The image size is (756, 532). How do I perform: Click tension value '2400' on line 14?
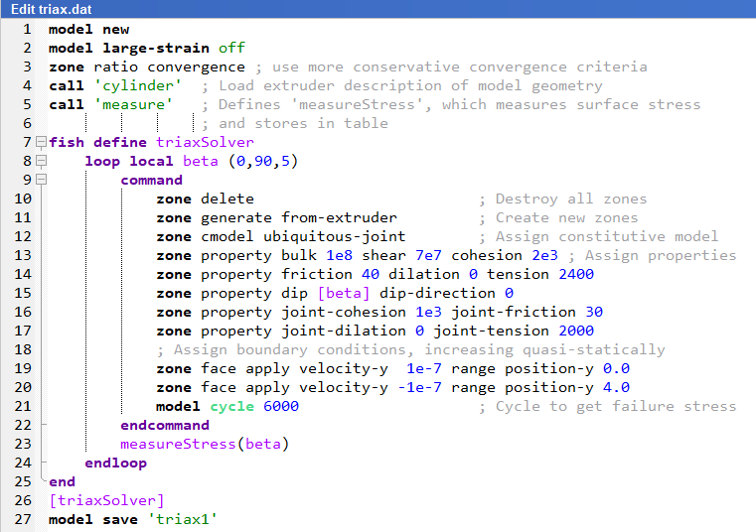coord(576,274)
